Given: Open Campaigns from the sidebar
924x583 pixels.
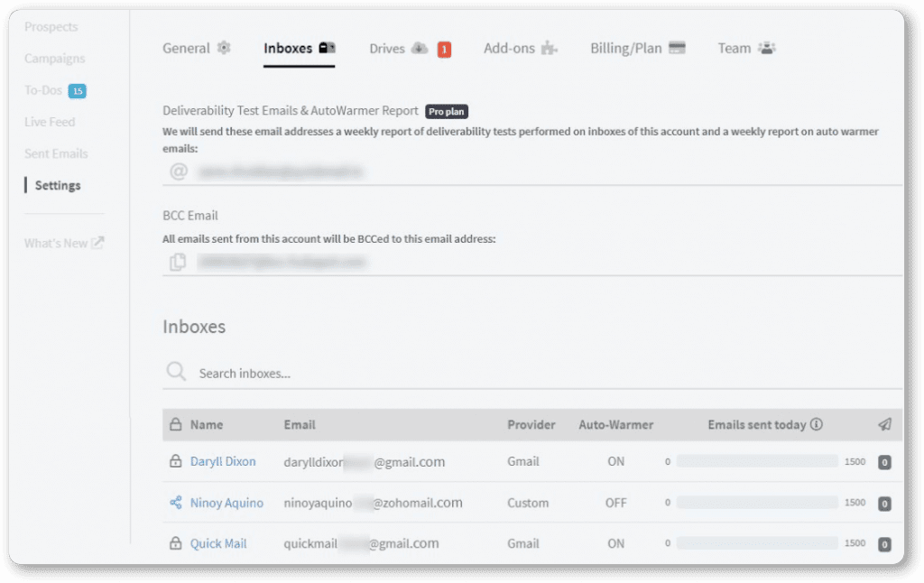Looking at the screenshot, I should click(54, 58).
